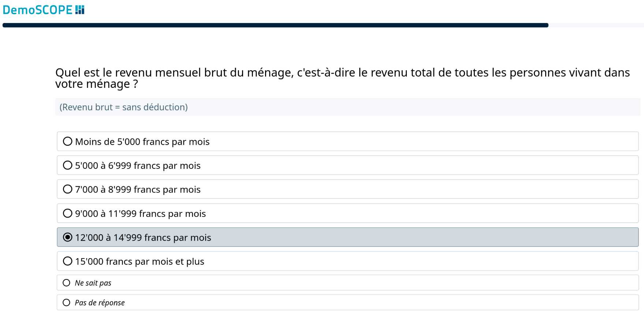The image size is (644, 319).
Task: Click the 'Revenu brut = sans déduction' hint box
Action: coord(348,107)
